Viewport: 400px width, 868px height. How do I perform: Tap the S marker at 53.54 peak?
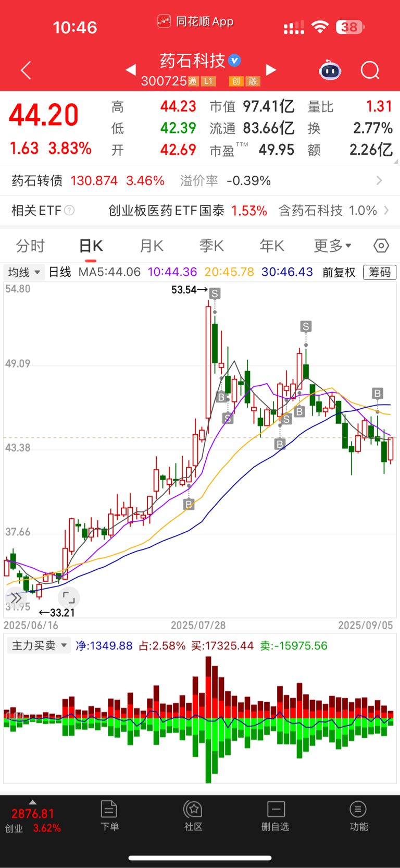[x=215, y=294]
